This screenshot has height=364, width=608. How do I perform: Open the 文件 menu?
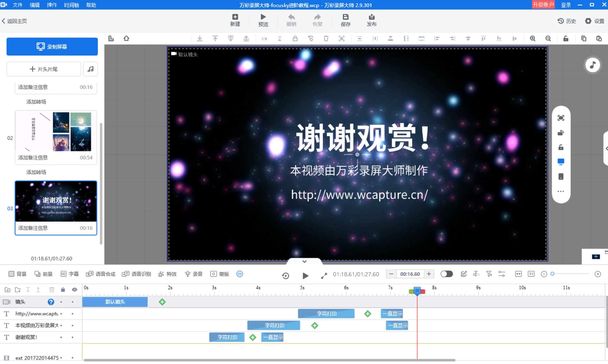[x=18, y=5]
